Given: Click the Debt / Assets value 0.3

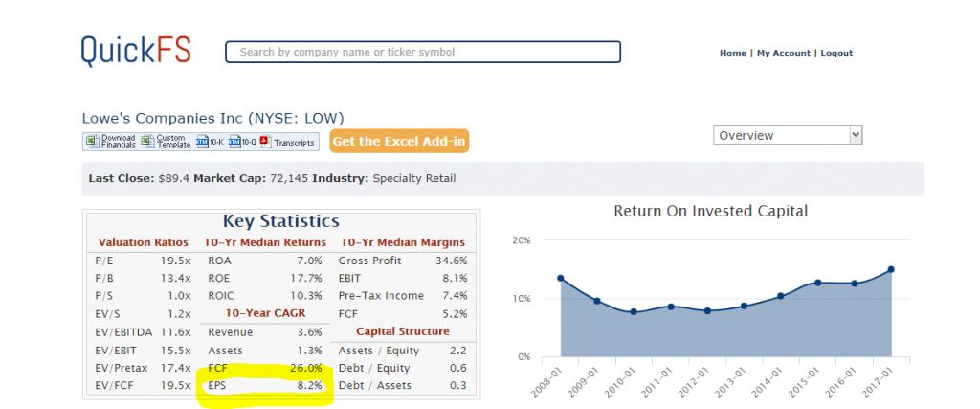Looking at the screenshot, I should (458, 386).
